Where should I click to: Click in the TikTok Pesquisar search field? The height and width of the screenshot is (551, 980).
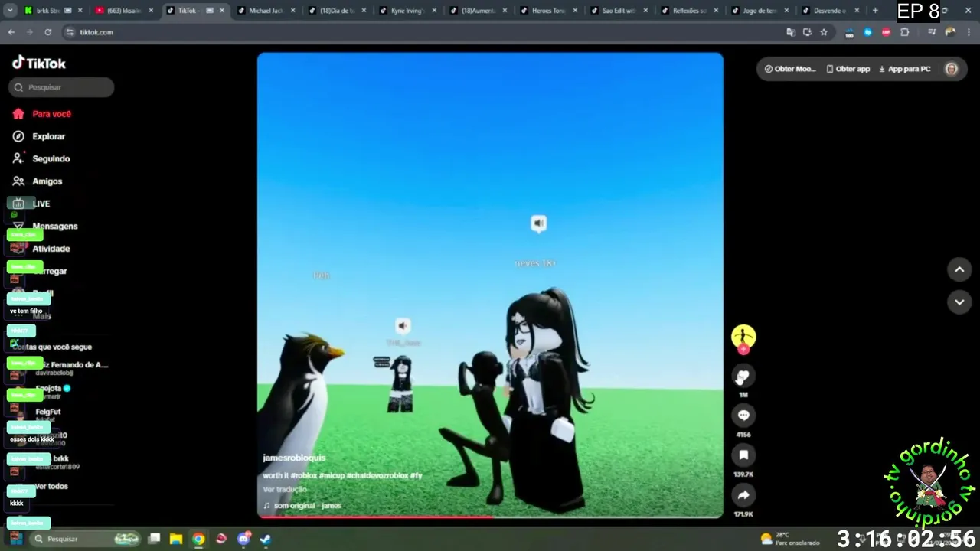[61, 87]
